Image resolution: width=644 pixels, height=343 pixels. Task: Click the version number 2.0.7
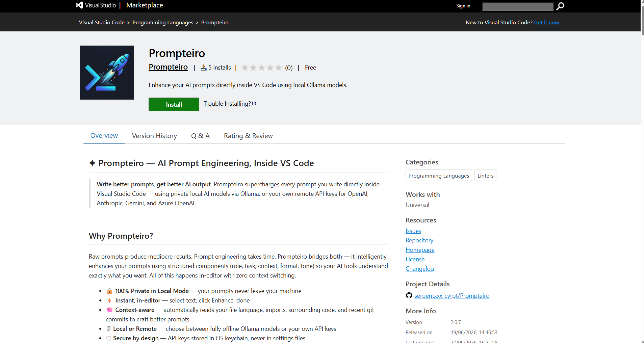[x=456, y=322]
